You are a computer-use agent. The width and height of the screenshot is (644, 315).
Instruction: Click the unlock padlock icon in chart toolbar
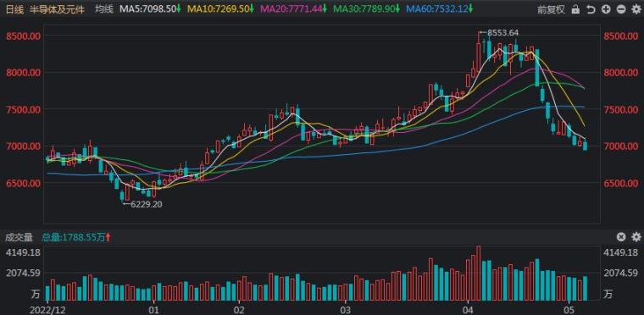coord(576,9)
